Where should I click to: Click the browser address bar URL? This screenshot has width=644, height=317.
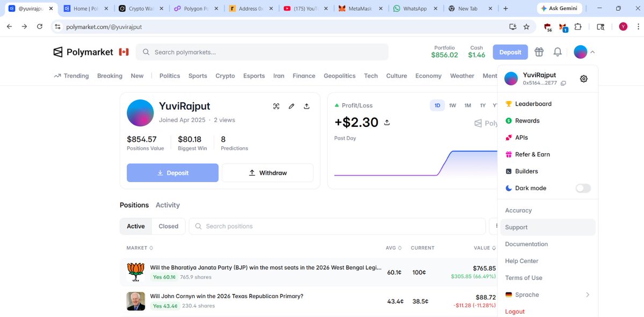[x=104, y=27]
